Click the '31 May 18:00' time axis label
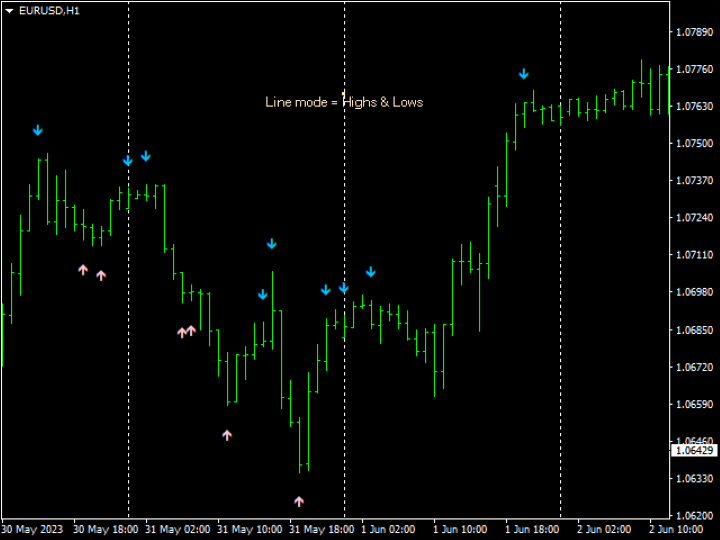Image resolution: width=720 pixels, height=540 pixels. 321,529
